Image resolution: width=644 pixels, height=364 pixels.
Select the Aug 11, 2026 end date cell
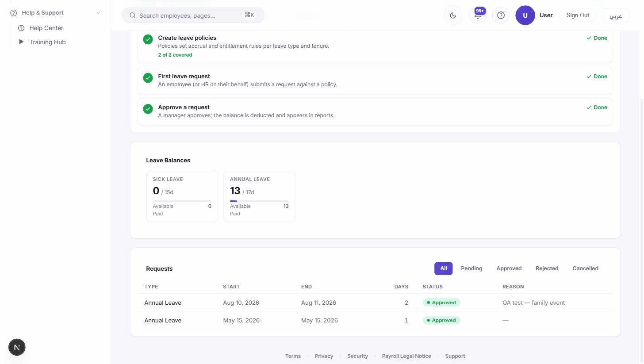pos(318,303)
